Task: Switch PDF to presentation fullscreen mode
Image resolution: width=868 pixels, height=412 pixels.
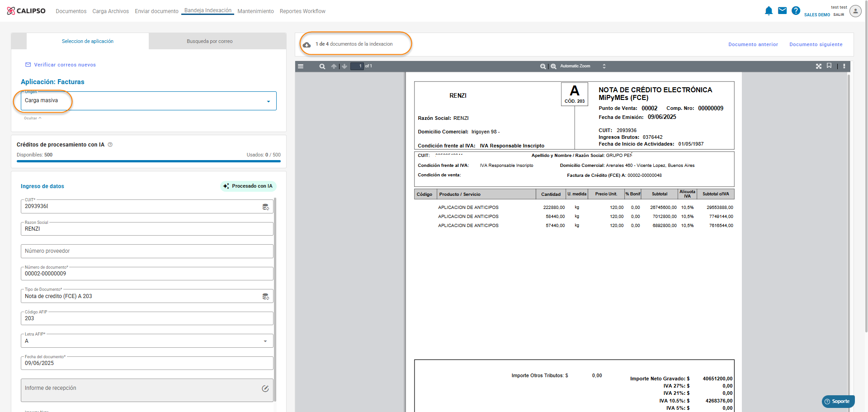Action: coord(819,66)
